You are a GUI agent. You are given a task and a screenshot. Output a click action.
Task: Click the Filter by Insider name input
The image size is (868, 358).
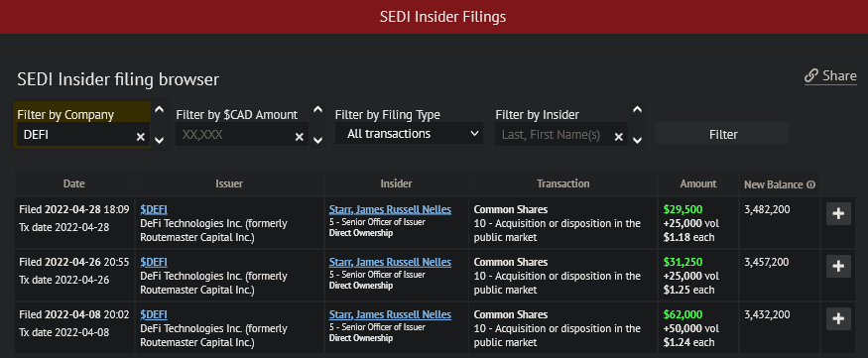[556, 135]
